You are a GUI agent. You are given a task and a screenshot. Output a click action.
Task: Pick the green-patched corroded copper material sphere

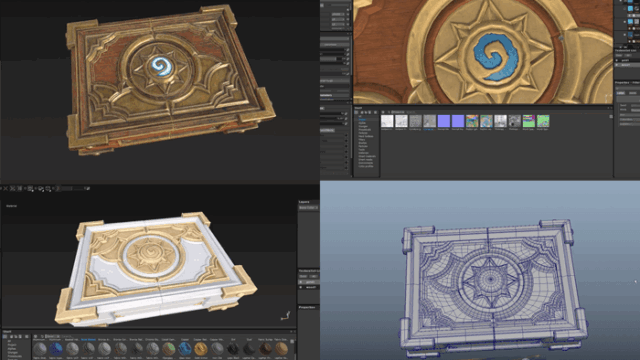click(168, 349)
